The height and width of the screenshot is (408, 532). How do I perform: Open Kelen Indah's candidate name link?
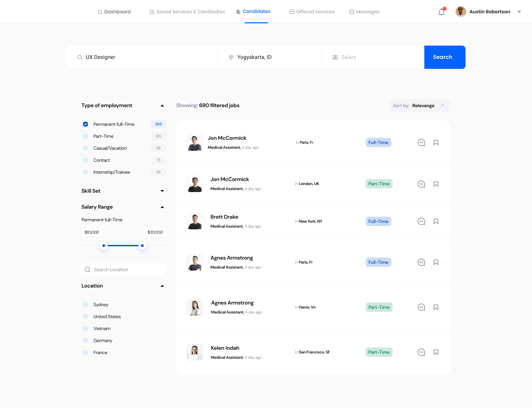click(225, 348)
